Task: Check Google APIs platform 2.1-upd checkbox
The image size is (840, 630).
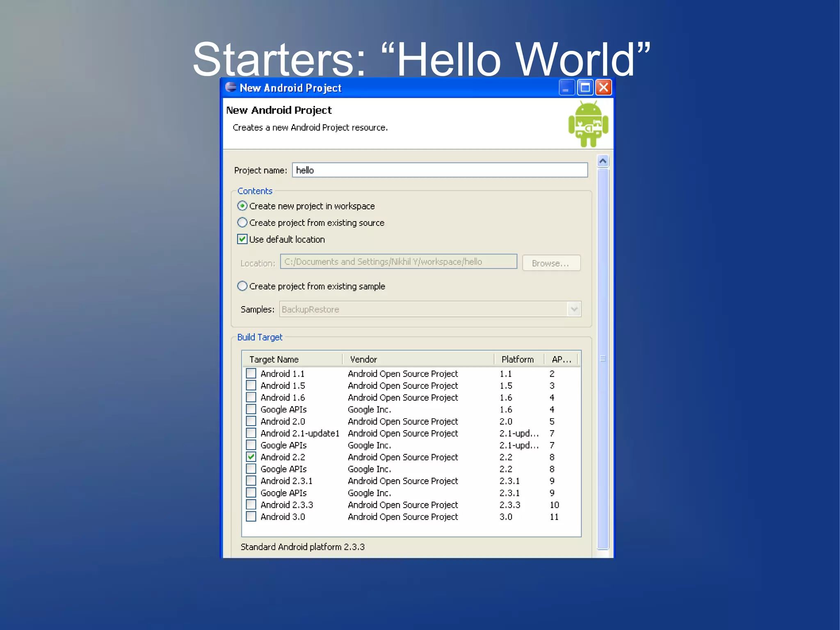Action: click(x=251, y=445)
